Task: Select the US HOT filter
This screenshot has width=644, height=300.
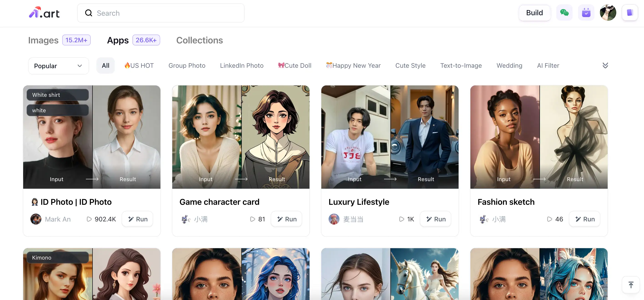Action: click(139, 65)
